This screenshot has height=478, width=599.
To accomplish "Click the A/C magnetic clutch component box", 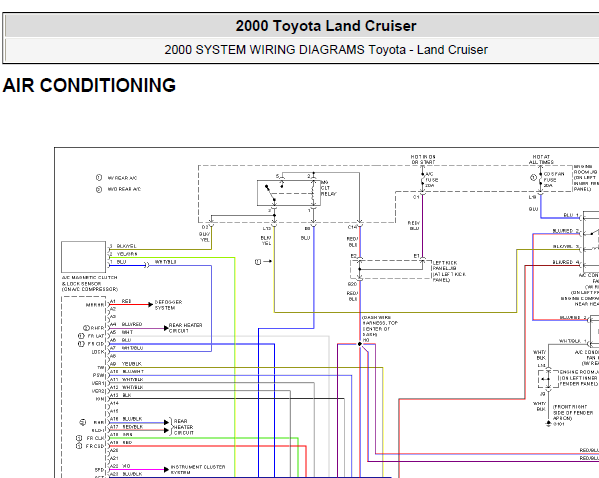I will [83, 256].
